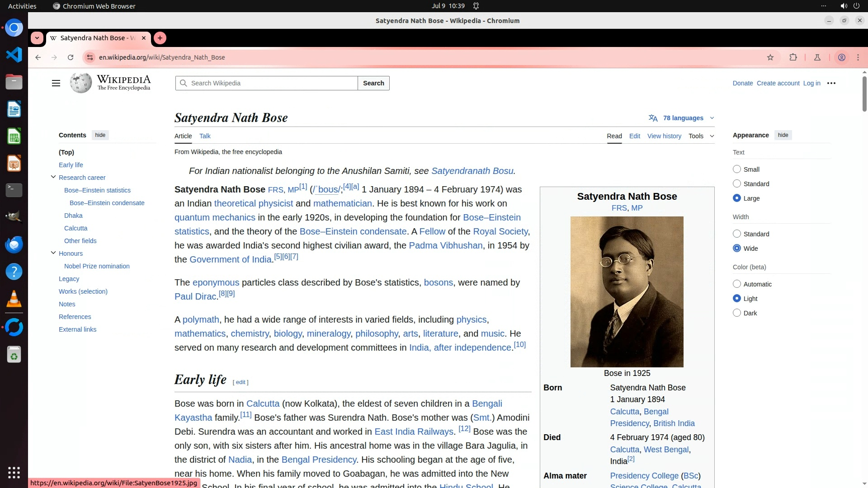Follow the Bose–Einstein condensate article link
Screen dimensions: 868x488
(353, 231)
